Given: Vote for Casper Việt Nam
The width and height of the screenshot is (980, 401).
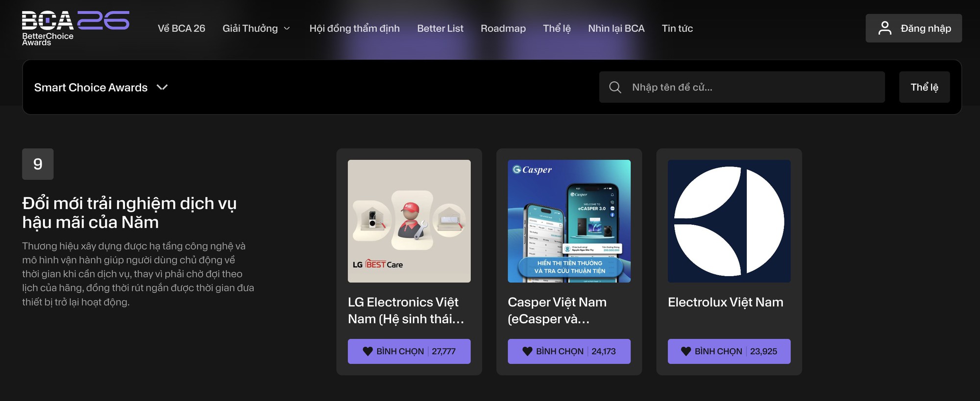Looking at the screenshot, I should 569,351.
